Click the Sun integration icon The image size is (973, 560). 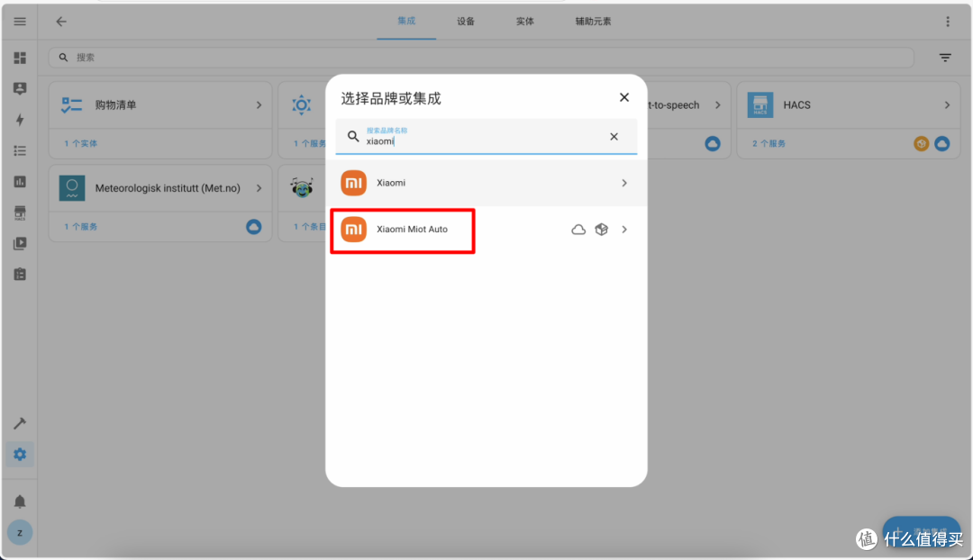(302, 104)
